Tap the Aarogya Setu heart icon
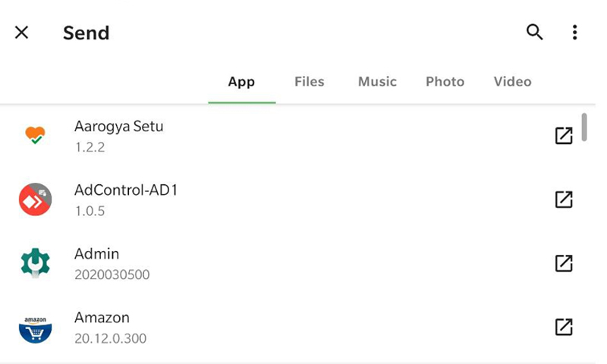The height and width of the screenshot is (364, 607). tap(35, 136)
